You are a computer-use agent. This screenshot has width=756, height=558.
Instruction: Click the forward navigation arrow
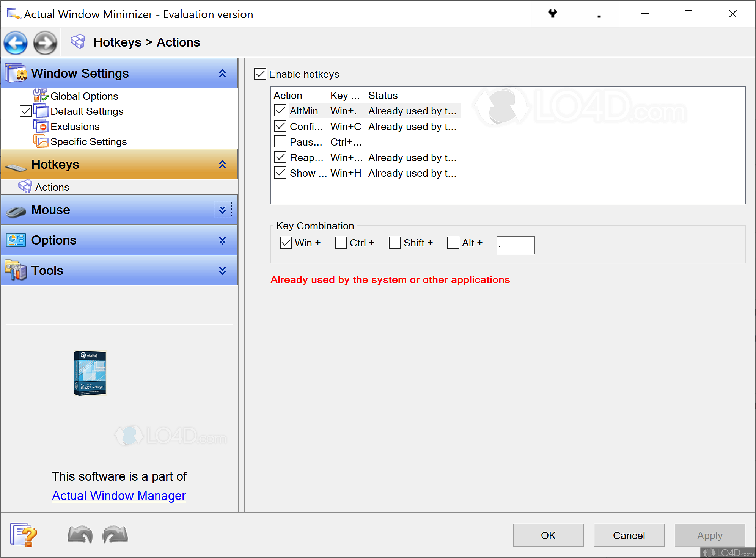pos(44,42)
